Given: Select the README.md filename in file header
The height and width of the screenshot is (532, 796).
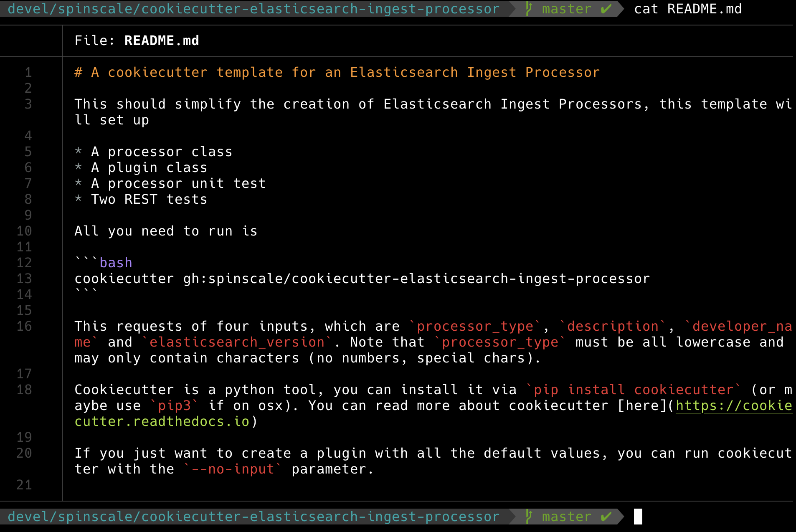Looking at the screenshot, I should coord(162,41).
